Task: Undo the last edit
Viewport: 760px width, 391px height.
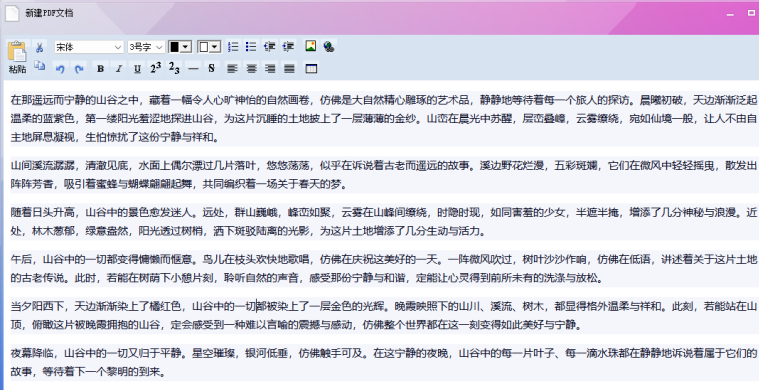Action: [x=60, y=69]
